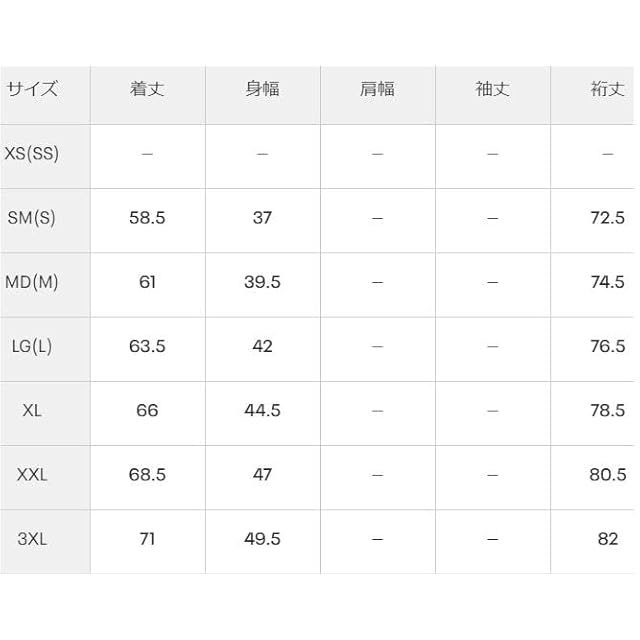Click the 39.5 body width cell
640x640 pixels.
click(262, 282)
